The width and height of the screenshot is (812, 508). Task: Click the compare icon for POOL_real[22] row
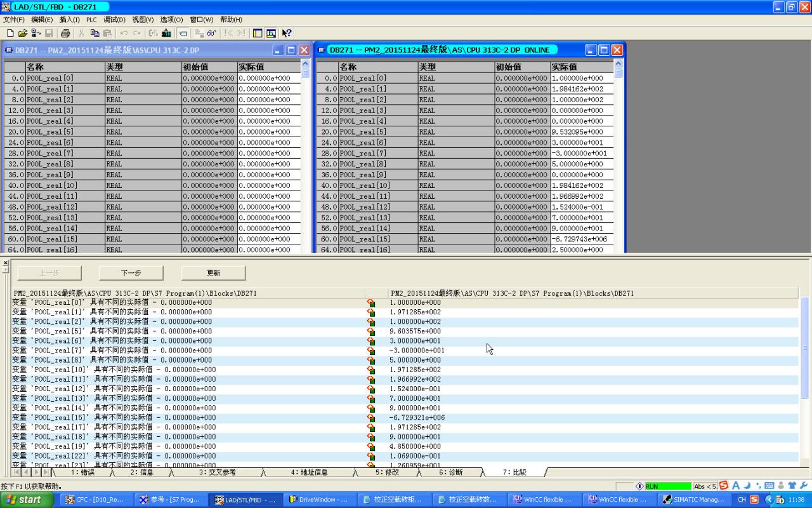(x=371, y=456)
